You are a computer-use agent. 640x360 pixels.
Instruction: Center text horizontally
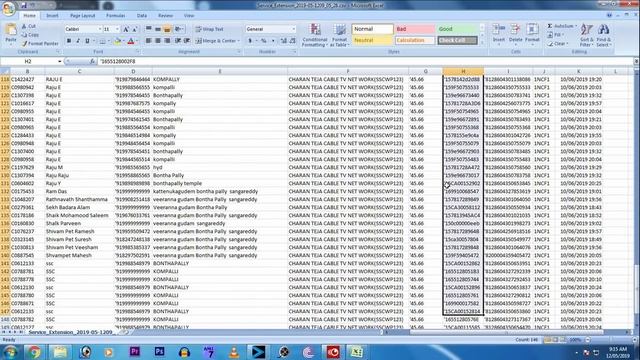pyautogui.click(x=158, y=41)
